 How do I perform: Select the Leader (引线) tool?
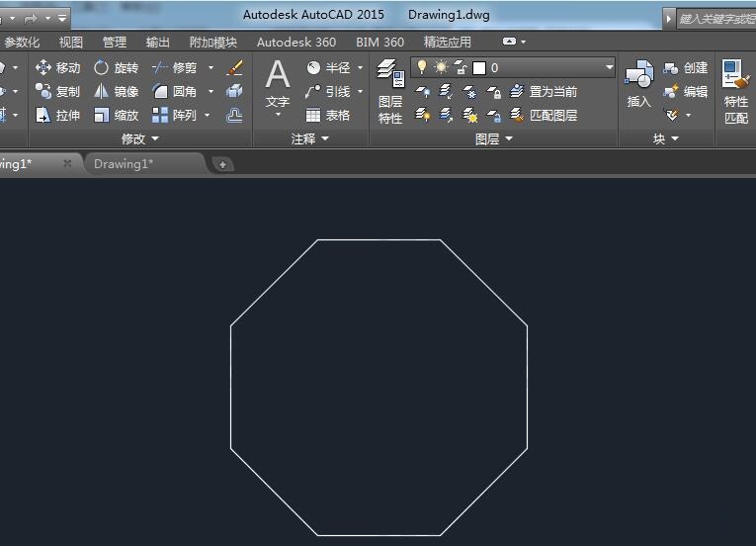(x=327, y=91)
